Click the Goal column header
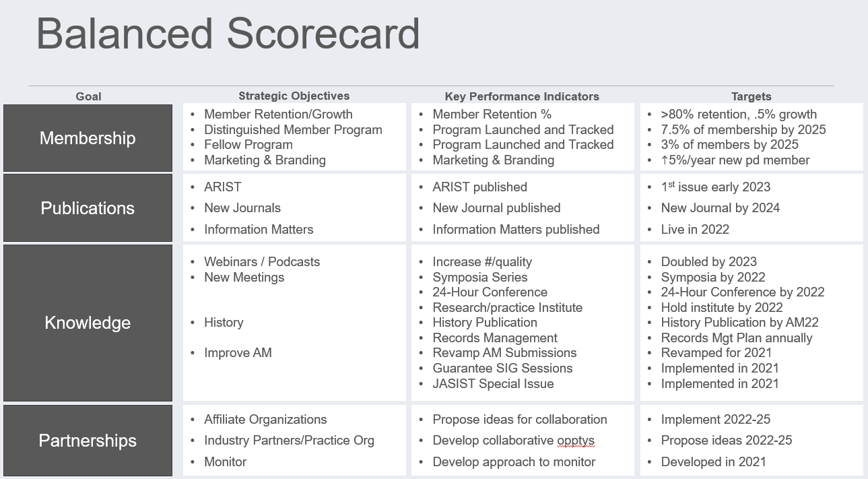868x479 pixels. click(88, 96)
